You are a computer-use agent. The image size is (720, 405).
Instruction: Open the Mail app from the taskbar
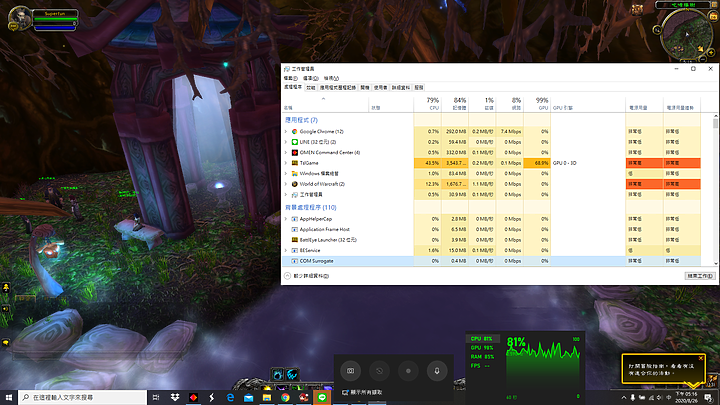point(248,397)
